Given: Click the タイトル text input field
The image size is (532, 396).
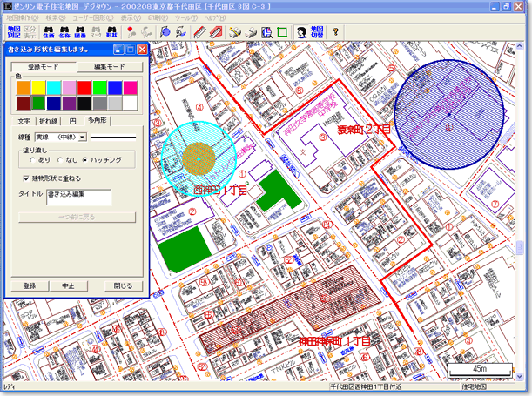Looking at the screenshot, I should click(78, 197).
